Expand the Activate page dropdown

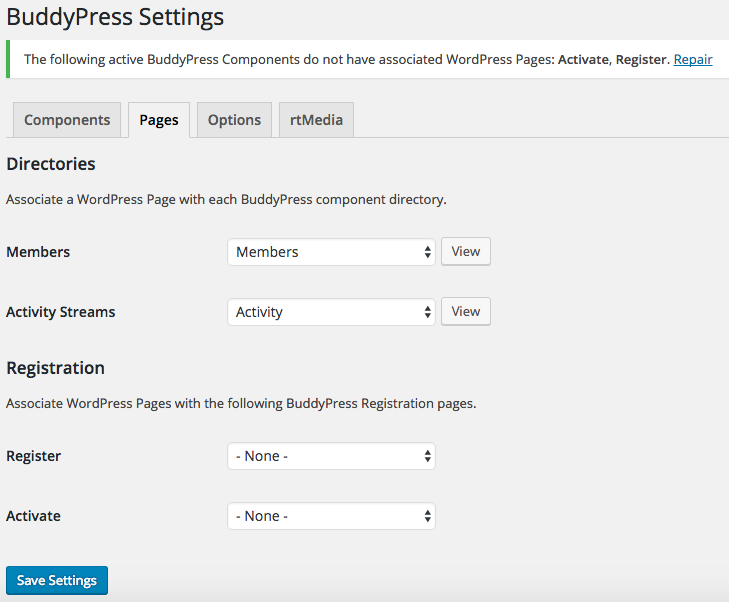(331, 516)
